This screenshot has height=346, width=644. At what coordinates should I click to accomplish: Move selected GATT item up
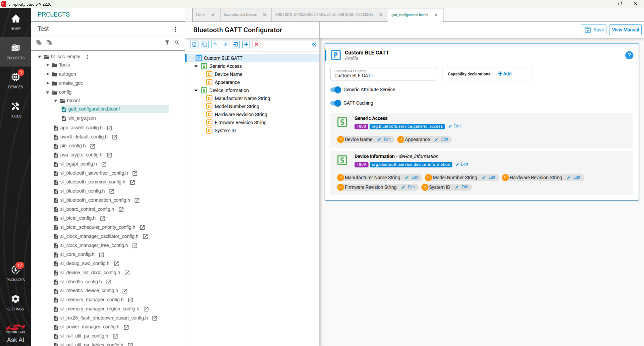point(215,44)
